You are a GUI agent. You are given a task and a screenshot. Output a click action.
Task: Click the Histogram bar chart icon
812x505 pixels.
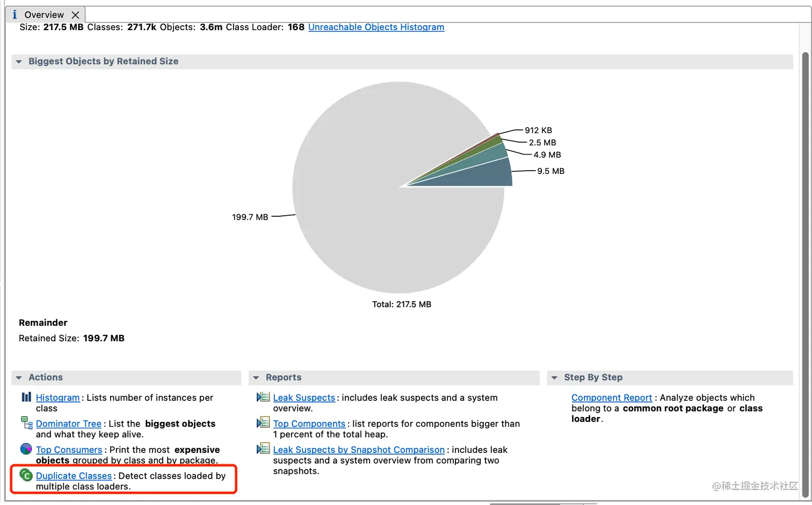coord(26,397)
